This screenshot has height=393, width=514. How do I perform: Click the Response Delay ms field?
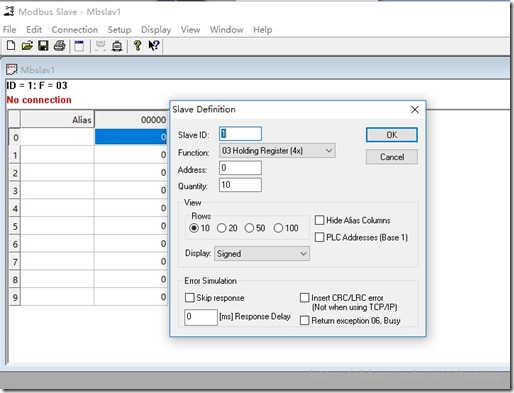click(201, 317)
